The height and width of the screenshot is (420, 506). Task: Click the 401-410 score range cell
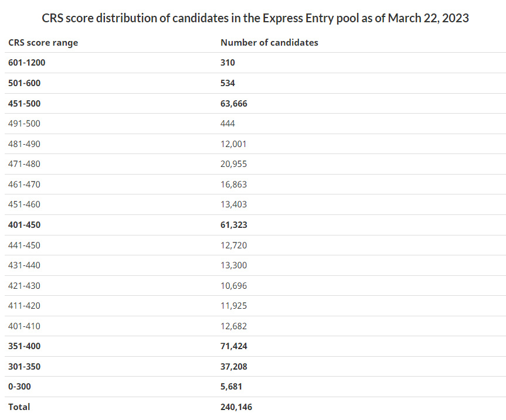coord(24,326)
